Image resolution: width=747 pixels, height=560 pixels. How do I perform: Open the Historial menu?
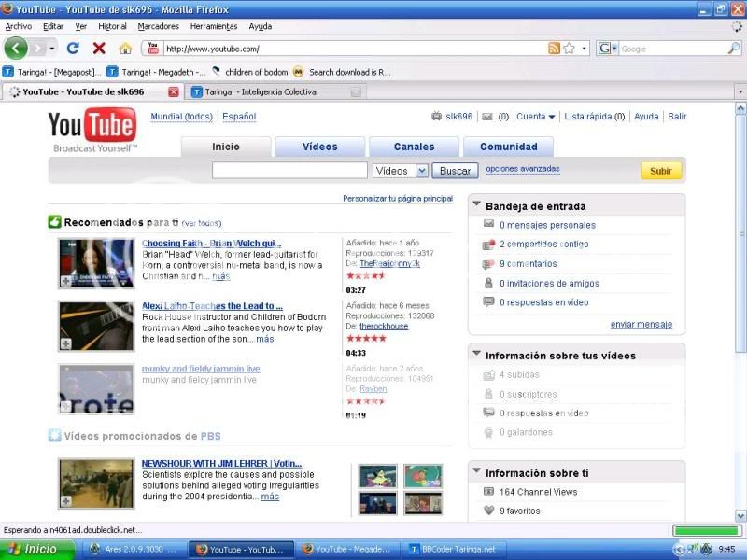[112, 27]
